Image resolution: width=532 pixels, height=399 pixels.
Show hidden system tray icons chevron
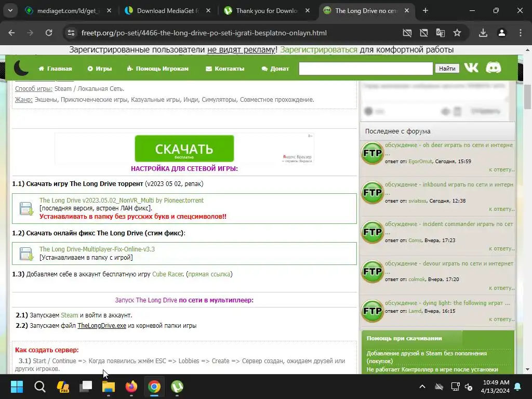tap(422, 387)
